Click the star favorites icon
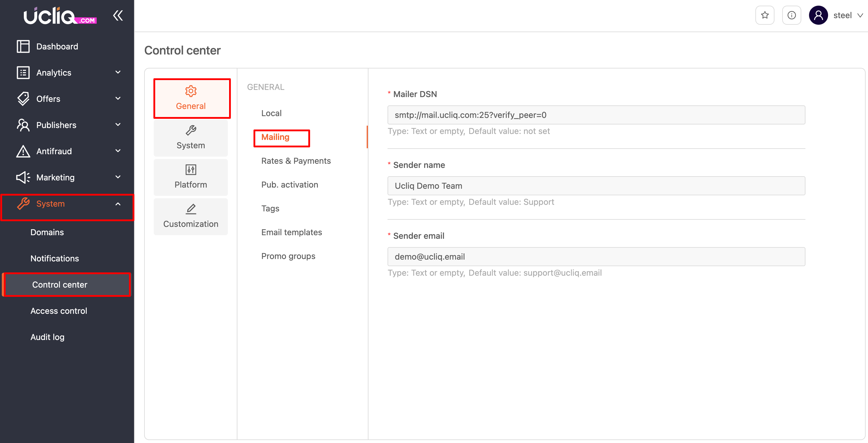Viewport: 868px width, 443px height. point(764,15)
